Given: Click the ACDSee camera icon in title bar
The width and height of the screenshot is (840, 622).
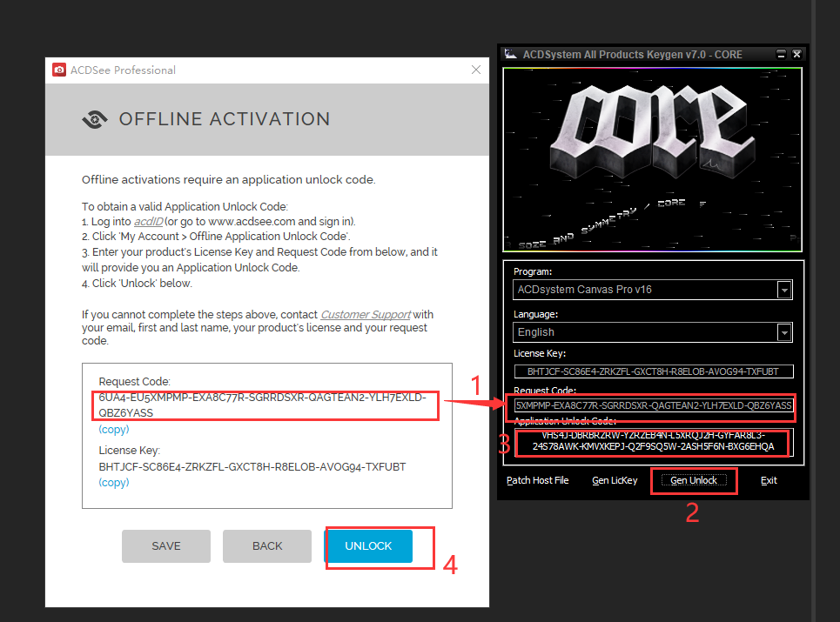Looking at the screenshot, I should [59, 70].
